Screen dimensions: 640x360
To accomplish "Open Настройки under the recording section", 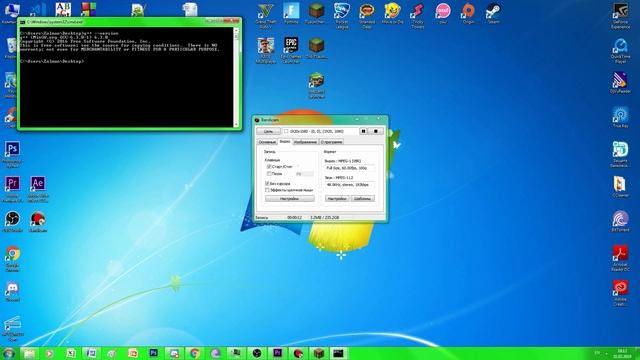I will [290, 199].
